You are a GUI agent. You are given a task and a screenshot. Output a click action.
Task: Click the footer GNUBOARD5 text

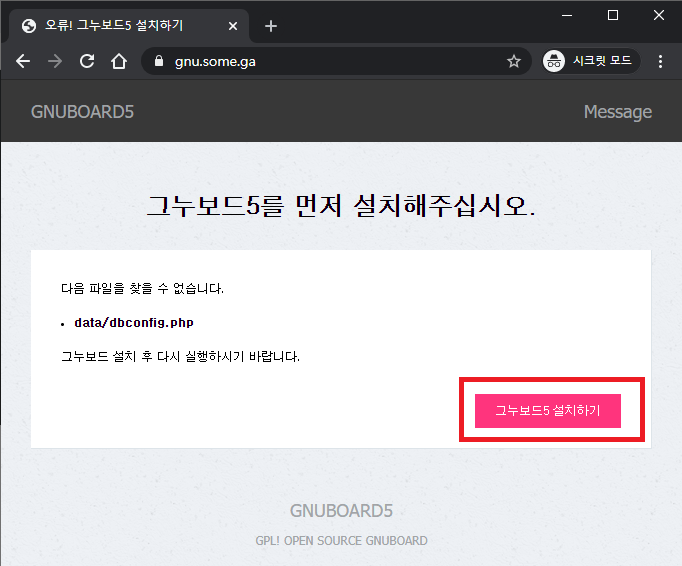pos(341,511)
